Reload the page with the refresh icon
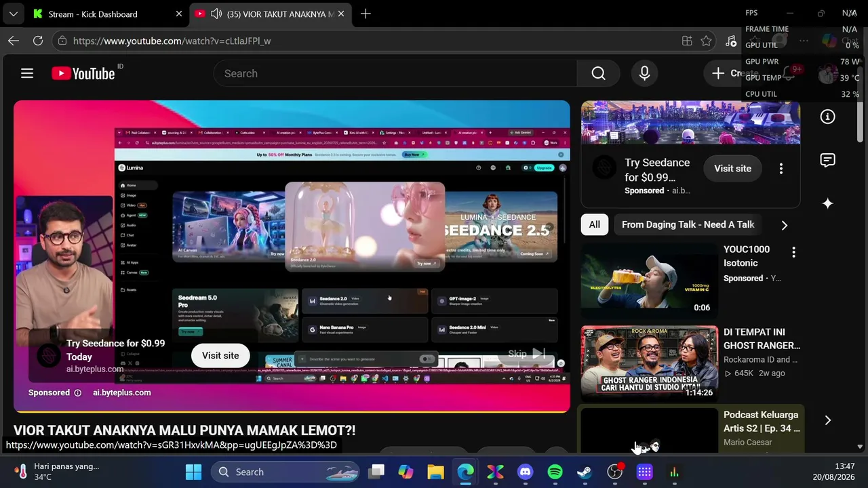868x488 pixels. (x=38, y=41)
